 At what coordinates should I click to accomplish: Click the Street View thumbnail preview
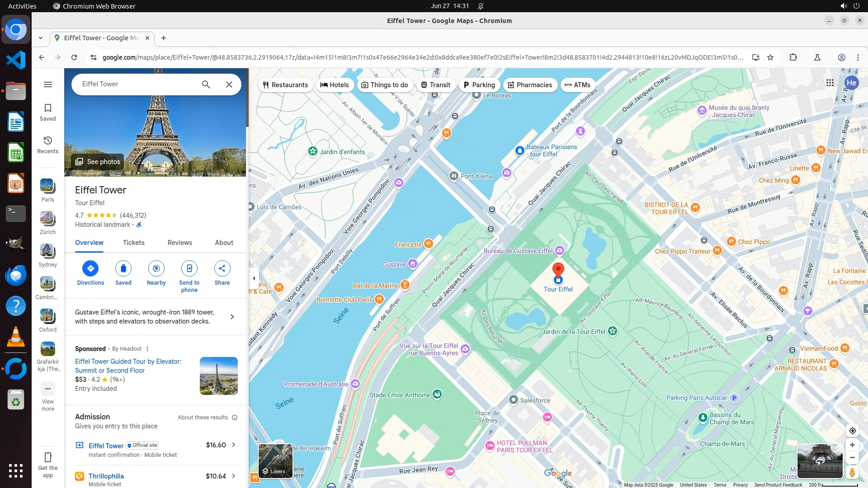tap(819, 460)
